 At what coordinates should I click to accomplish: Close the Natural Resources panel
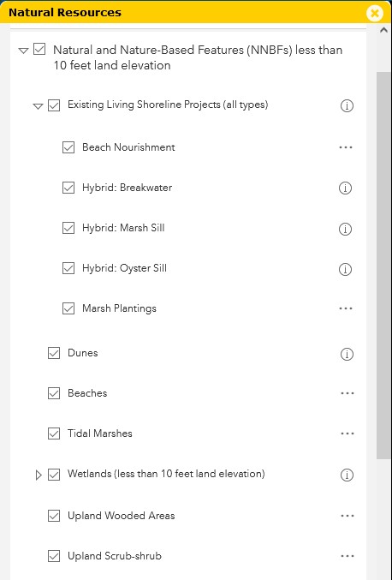point(375,14)
